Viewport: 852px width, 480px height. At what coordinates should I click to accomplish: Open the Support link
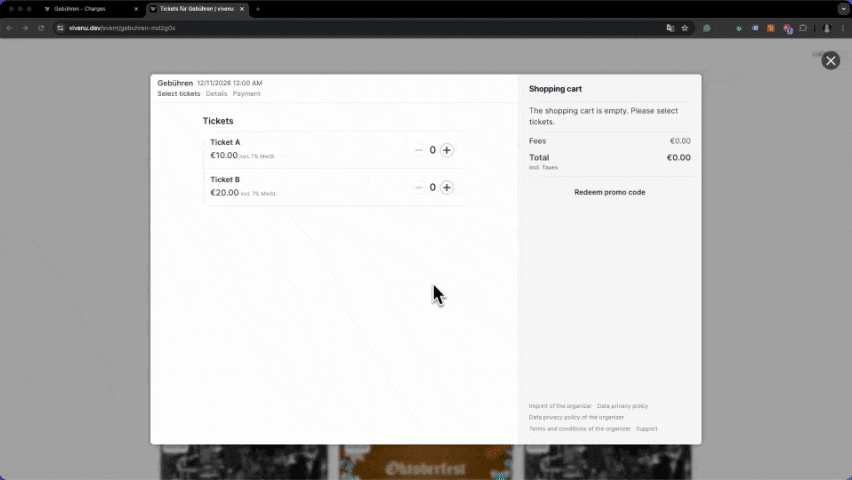[646, 428]
